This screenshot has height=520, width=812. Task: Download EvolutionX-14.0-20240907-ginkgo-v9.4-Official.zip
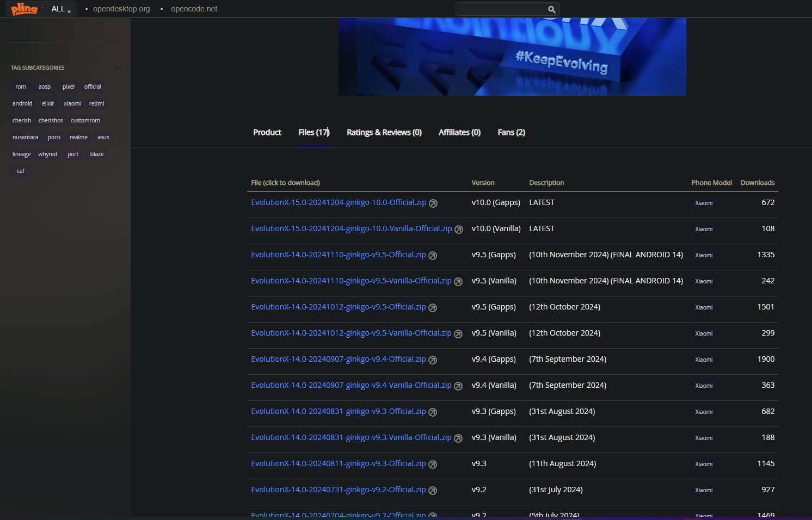click(339, 359)
